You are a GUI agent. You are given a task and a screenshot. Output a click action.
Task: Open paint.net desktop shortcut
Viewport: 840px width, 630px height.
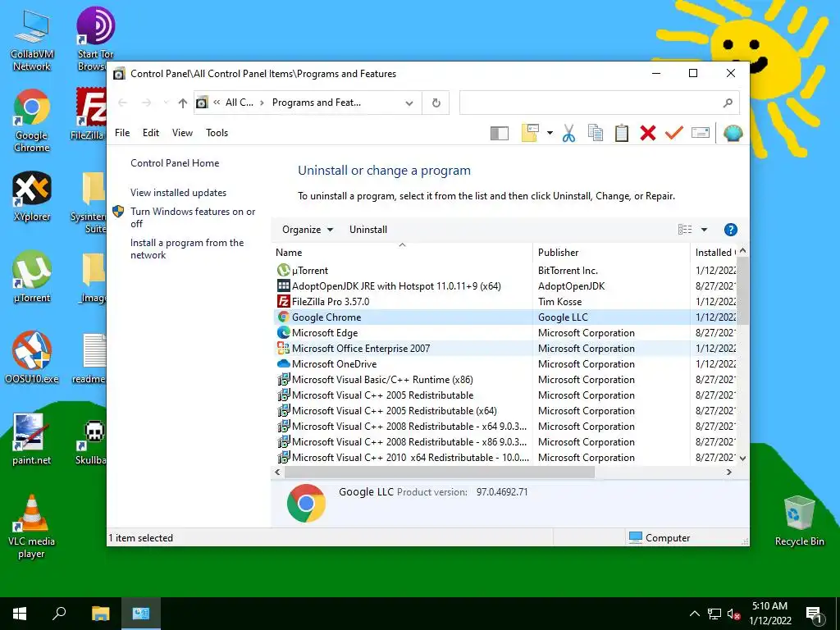(32, 440)
